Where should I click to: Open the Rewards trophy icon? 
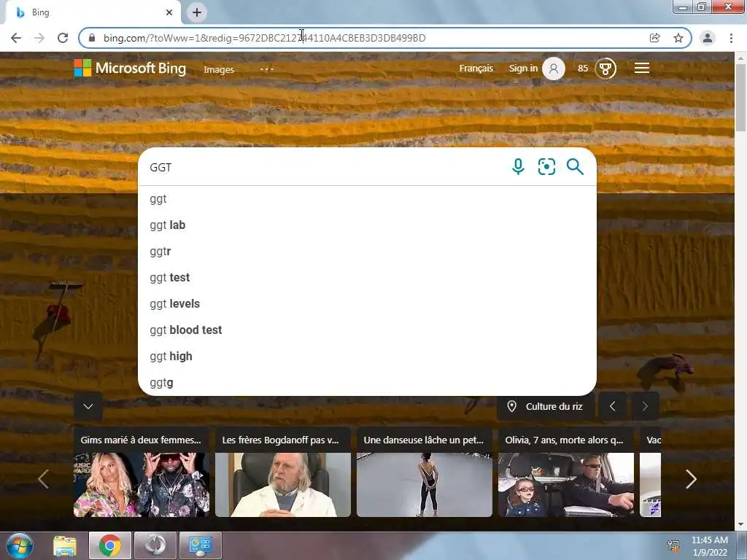(x=605, y=69)
